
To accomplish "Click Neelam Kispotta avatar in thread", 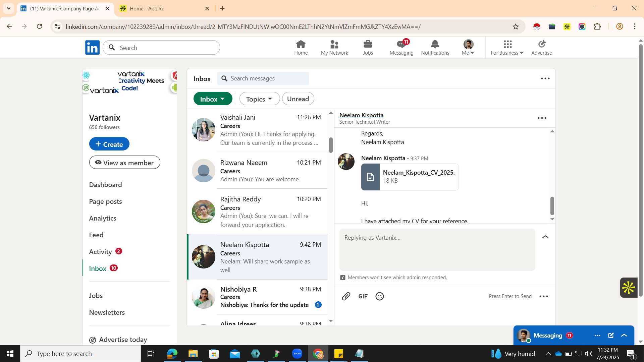I will 346,162.
